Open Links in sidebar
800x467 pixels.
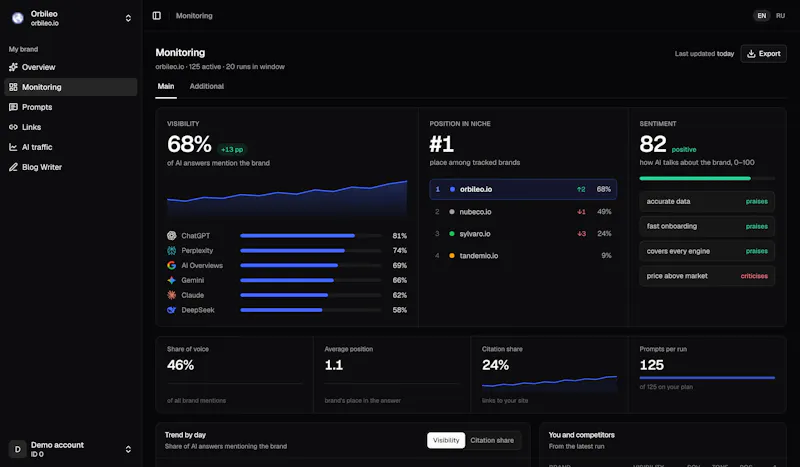tap(70, 127)
